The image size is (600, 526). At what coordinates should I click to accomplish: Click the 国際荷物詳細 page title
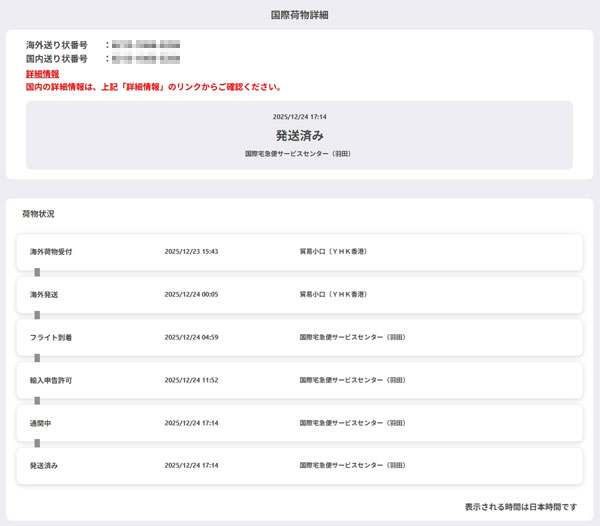[300, 15]
